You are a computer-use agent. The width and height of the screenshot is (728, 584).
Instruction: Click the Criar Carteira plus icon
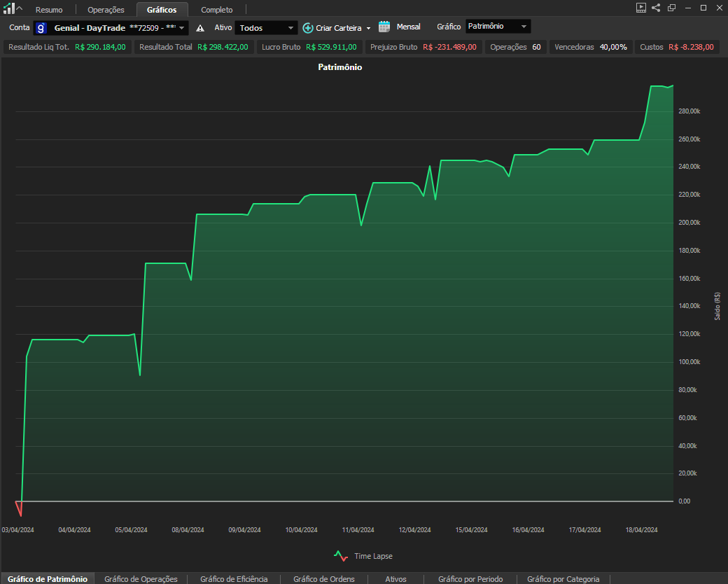[x=308, y=28]
